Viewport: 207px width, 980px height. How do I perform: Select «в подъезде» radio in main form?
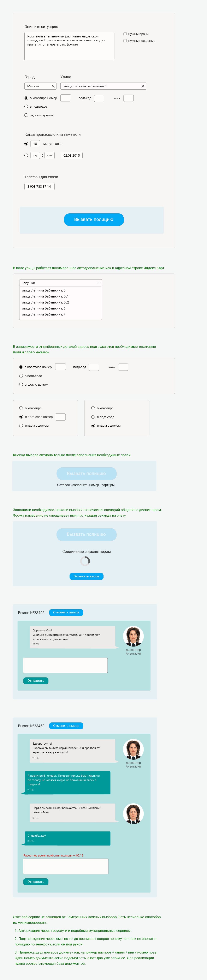tap(26, 107)
